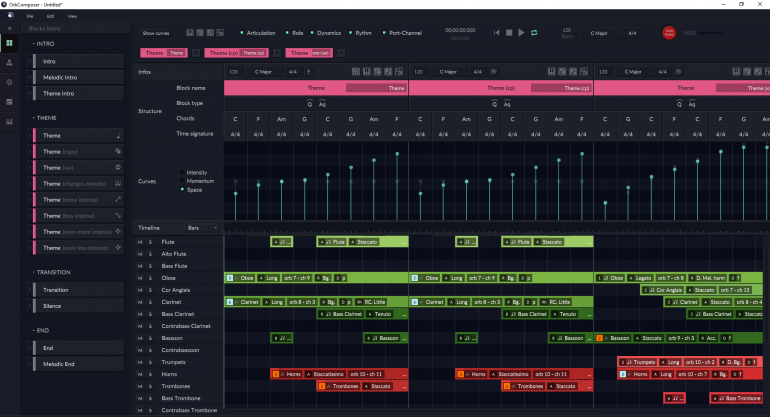
Task: Click the export icon beside first block's 4/4
Action: coord(308,72)
